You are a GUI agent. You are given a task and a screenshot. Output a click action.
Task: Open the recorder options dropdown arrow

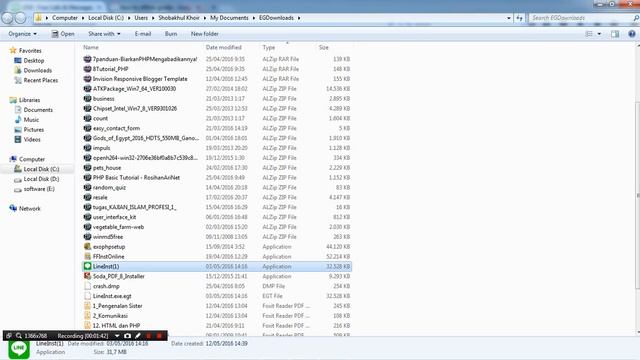[x=117, y=336]
